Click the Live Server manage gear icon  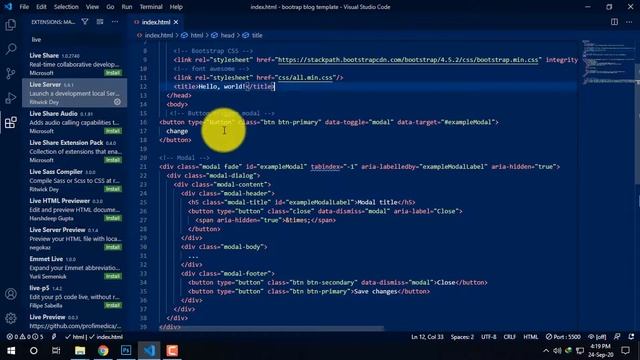[117, 102]
